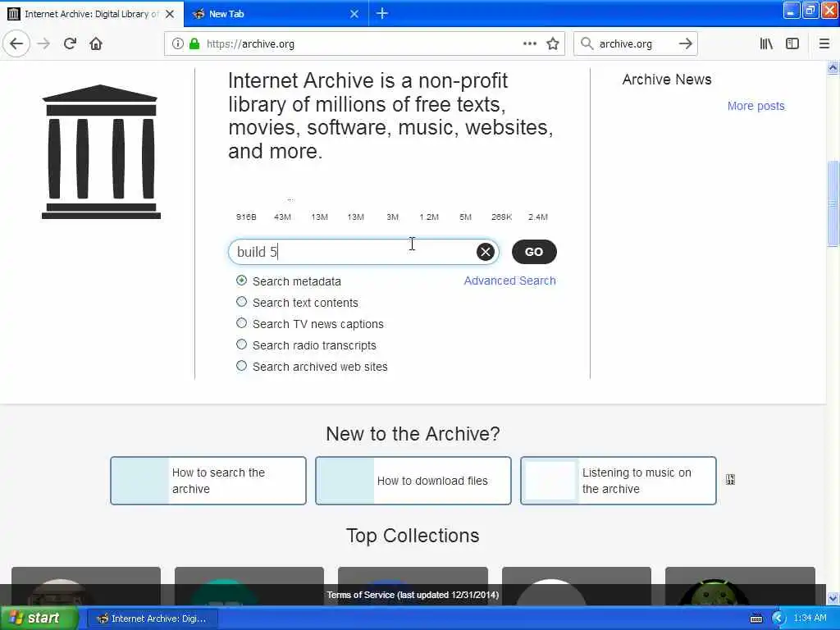Click the Top Collections heading
The image size is (840, 630).
pos(413,536)
